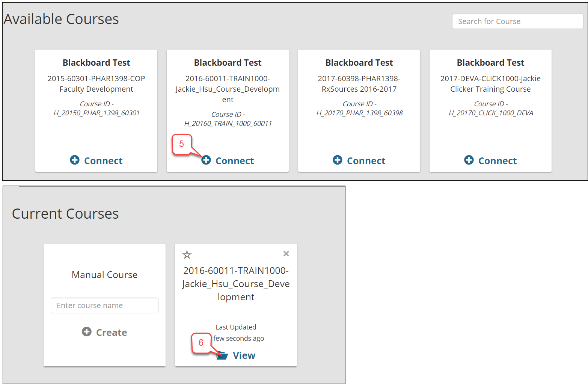Click plus icon for 2016-60011-TRAIN1000 available course
Viewport: 588px width, 384px height.
pyautogui.click(x=206, y=160)
